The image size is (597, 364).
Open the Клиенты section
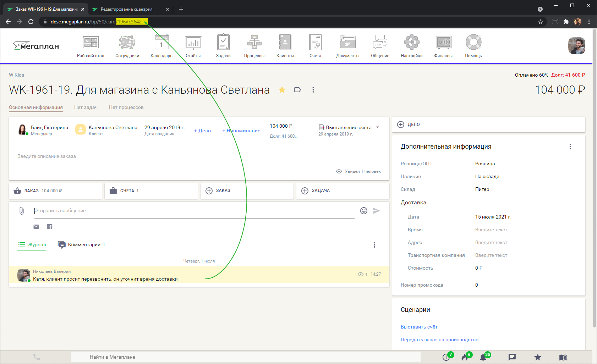tap(285, 46)
